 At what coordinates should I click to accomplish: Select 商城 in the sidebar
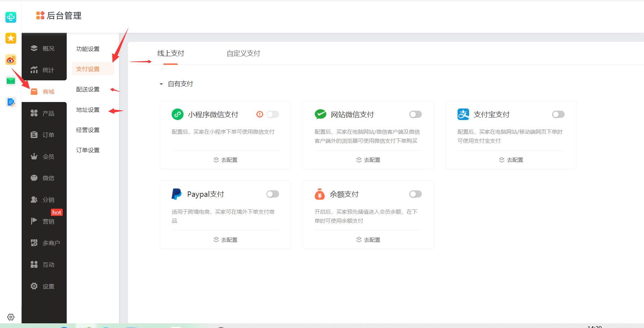pyautogui.click(x=44, y=92)
